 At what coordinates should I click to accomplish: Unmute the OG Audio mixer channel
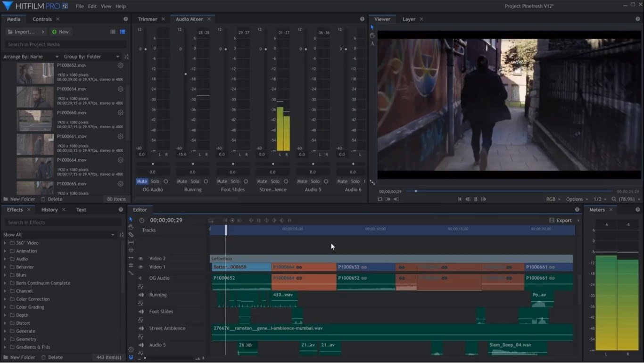142,181
